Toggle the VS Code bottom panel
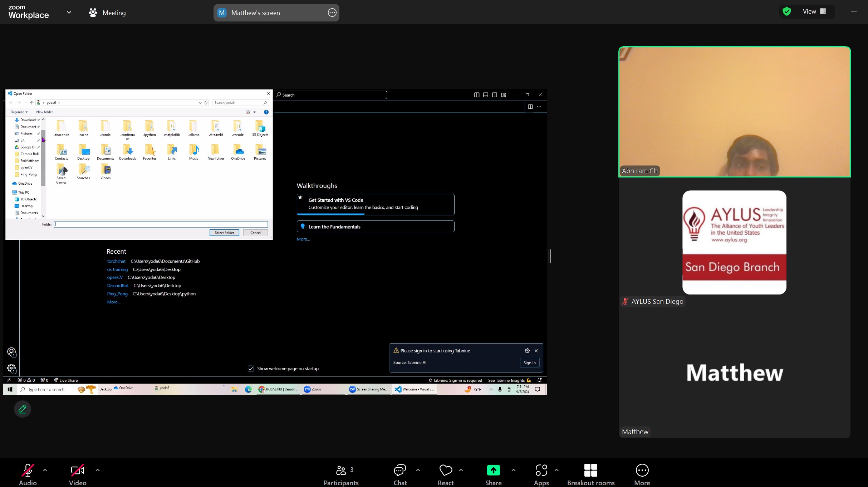The width and height of the screenshot is (868, 487). 486,95
